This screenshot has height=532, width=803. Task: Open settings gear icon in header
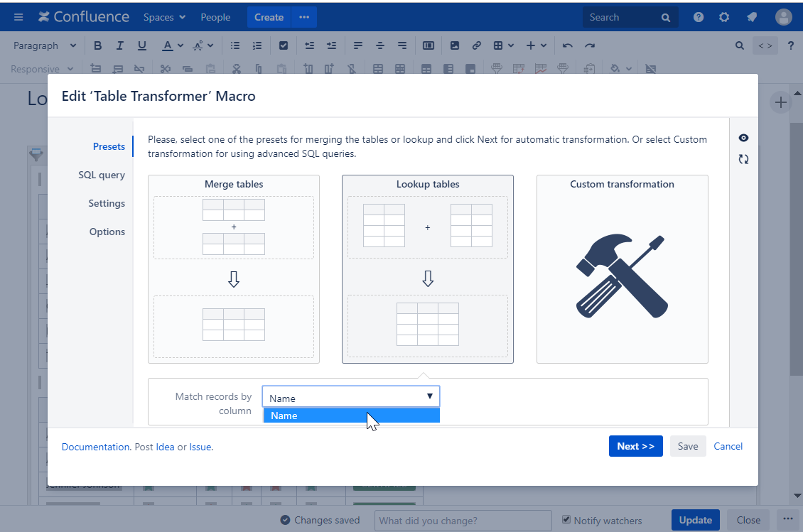tap(723, 17)
